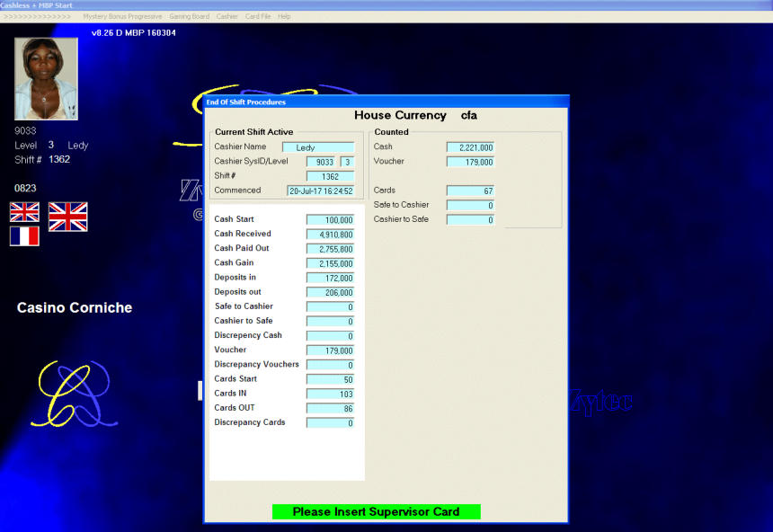Screen dimensions: 773x532
Task: Select the Counted Cards field showing 67
Action: 470,191
